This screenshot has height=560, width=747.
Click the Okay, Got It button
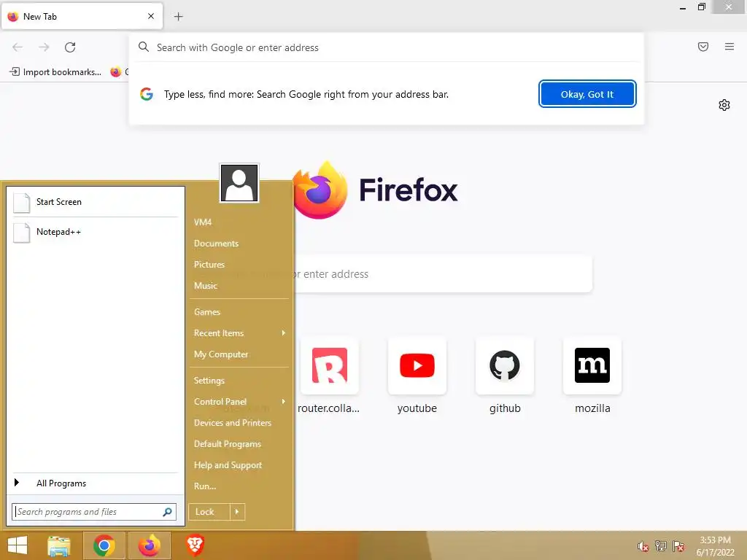[587, 94]
